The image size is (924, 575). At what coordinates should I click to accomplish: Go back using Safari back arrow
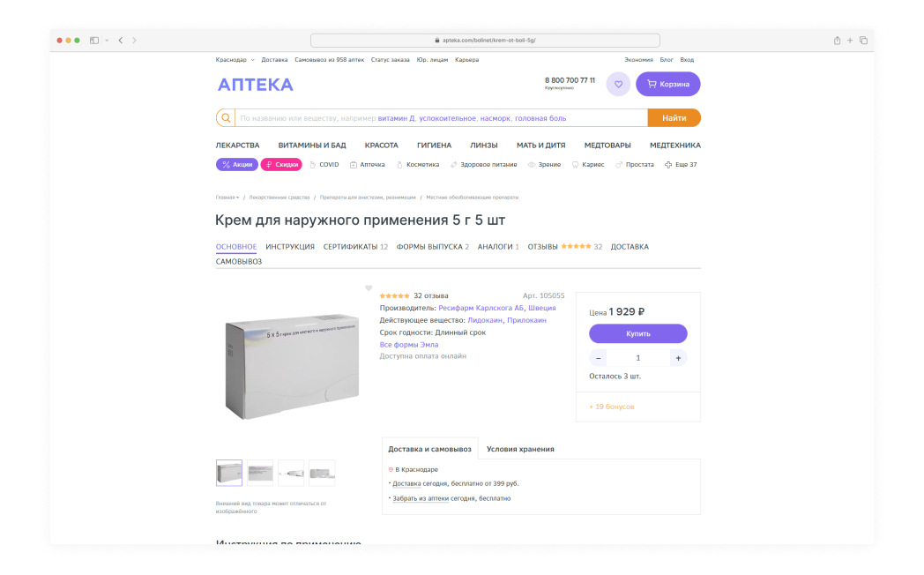121,41
